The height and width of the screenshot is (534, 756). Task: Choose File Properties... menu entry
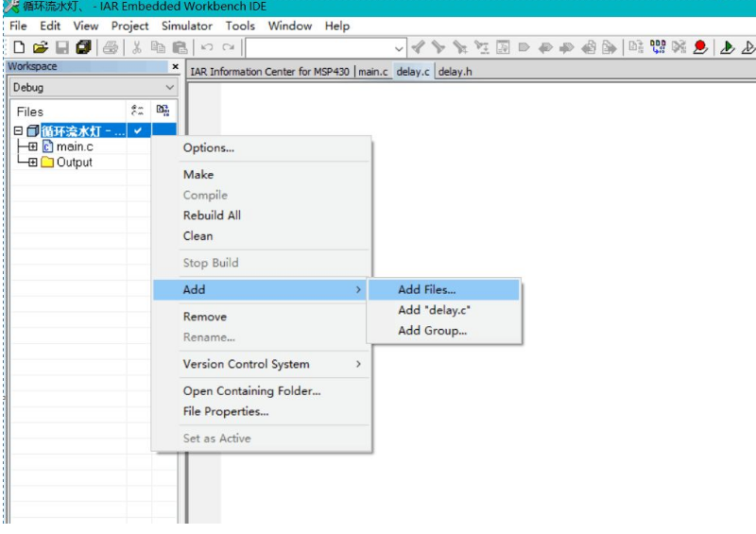click(x=262, y=411)
